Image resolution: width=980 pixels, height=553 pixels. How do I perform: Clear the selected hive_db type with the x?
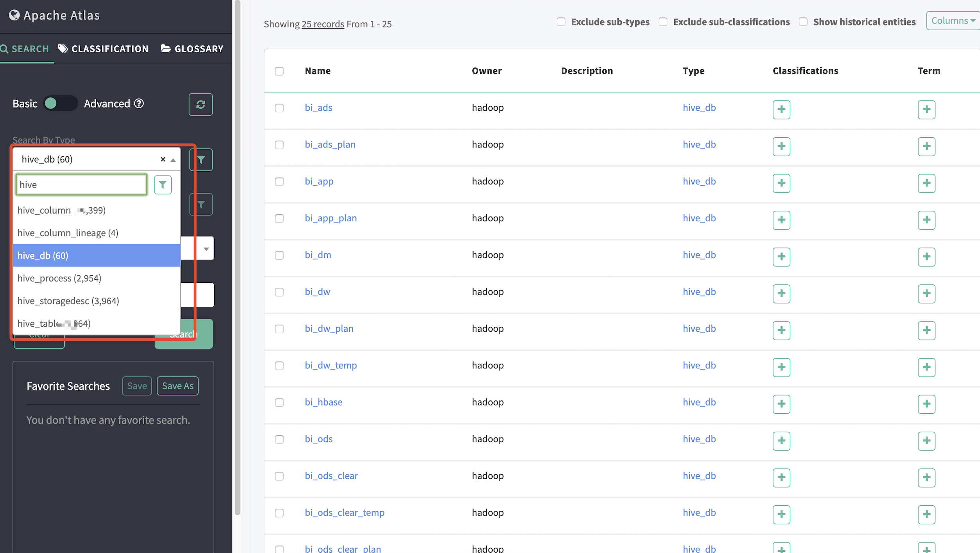[163, 159]
